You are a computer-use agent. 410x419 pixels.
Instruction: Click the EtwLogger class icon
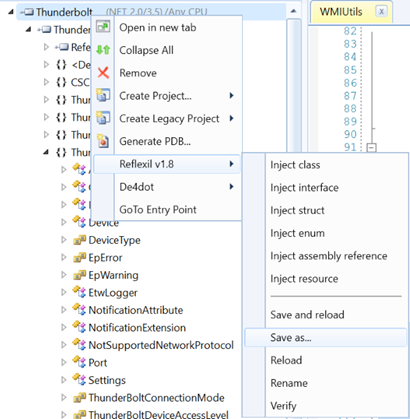pos(79,292)
